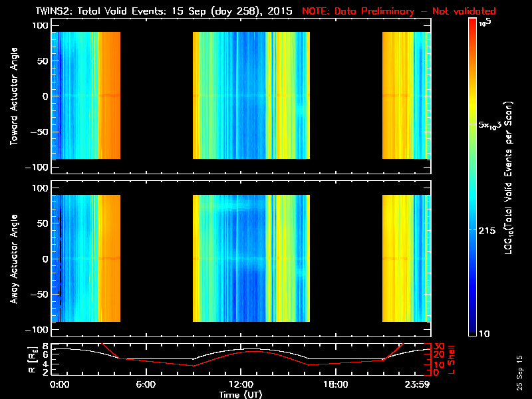The height and width of the screenshot is (399, 532).
Task: Click the '6:00' time axis label
Action: tap(146, 384)
